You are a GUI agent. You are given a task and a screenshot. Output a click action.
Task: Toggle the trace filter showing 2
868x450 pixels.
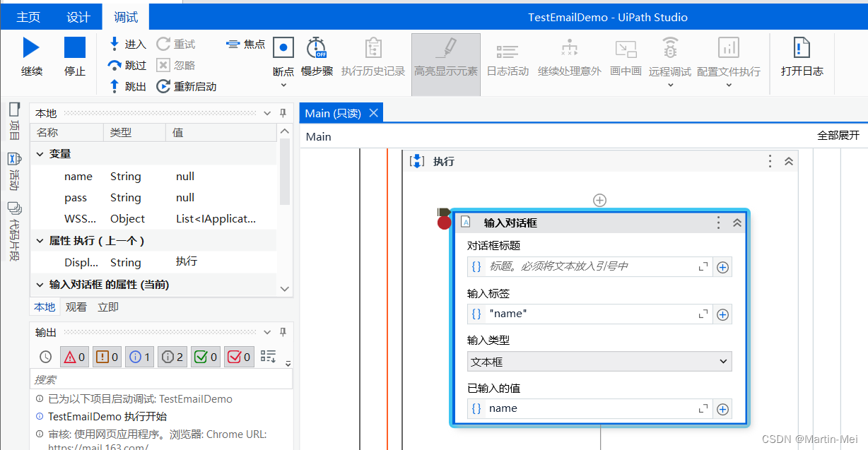[x=172, y=357]
